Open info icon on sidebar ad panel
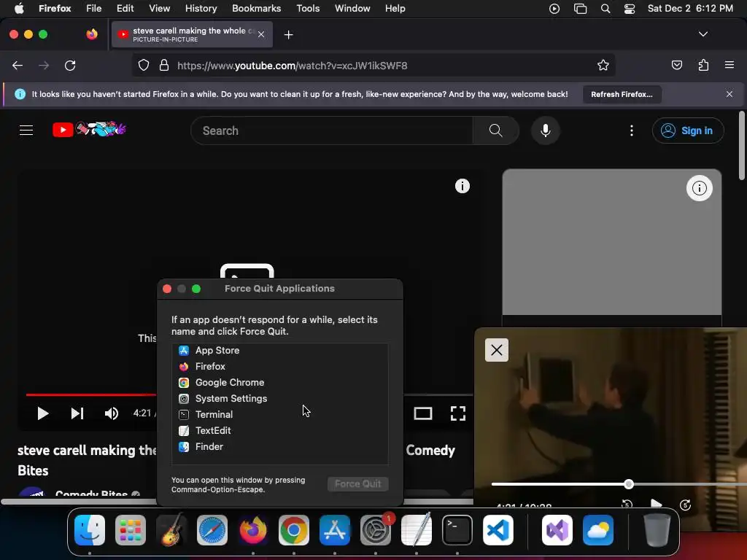Screen dimensions: 747x560 (x=699, y=188)
